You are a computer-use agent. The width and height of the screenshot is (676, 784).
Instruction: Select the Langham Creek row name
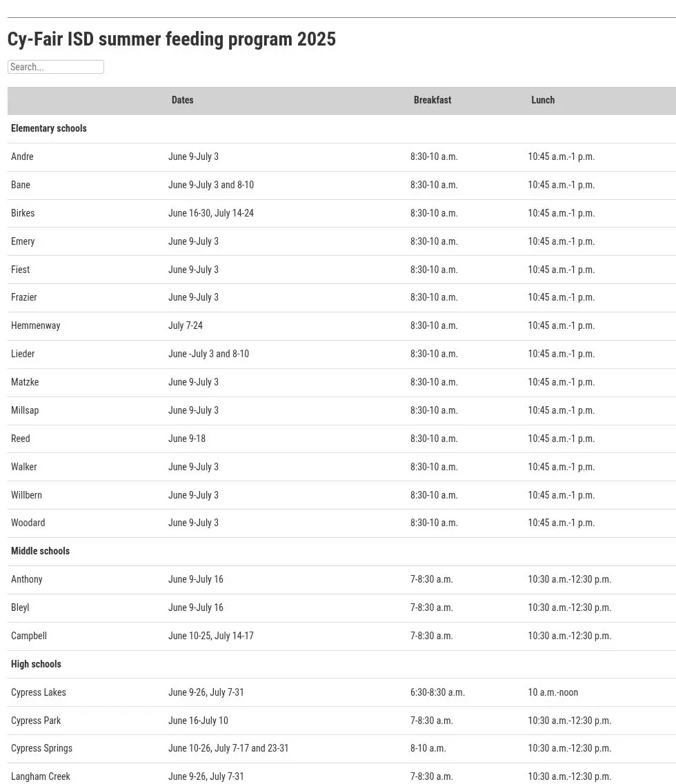[x=41, y=776]
